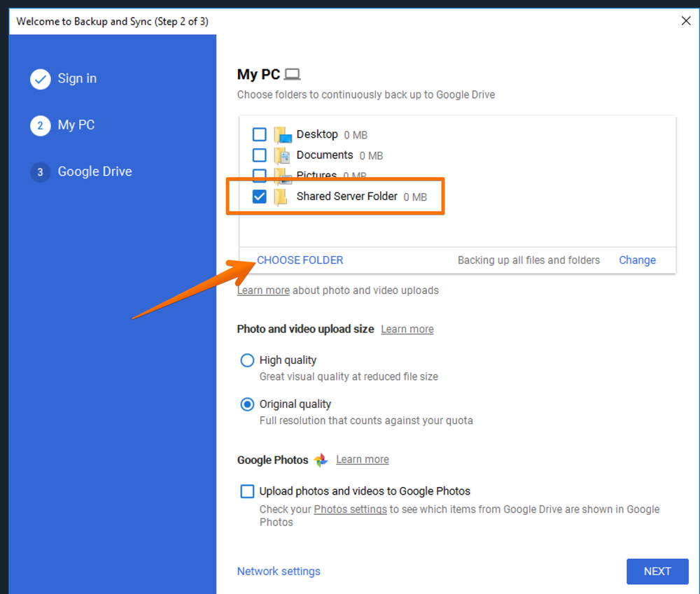Open the Sign in step in sidebar
Screen dimensions: 700x594
[x=77, y=78]
